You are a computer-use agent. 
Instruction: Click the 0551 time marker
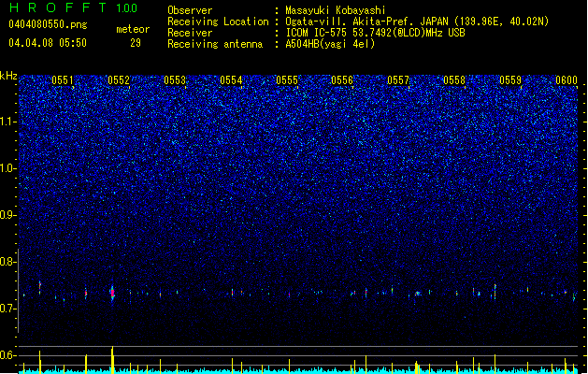[x=63, y=80]
